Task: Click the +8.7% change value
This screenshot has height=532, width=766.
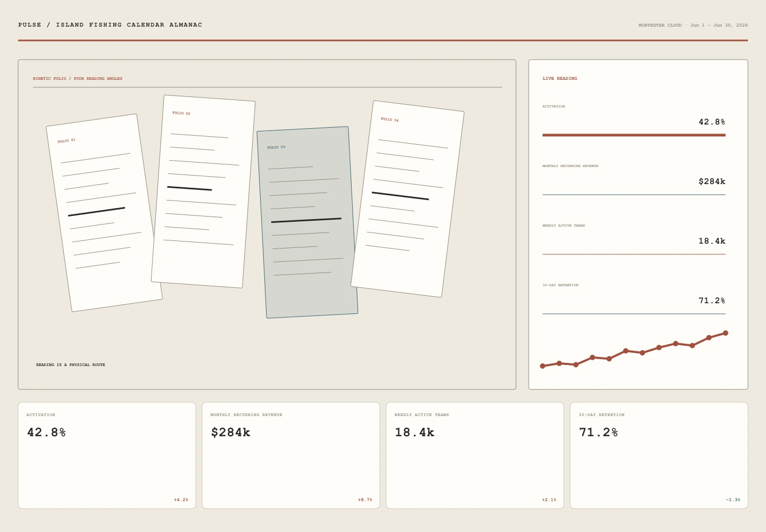Action: pyautogui.click(x=365, y=500)
